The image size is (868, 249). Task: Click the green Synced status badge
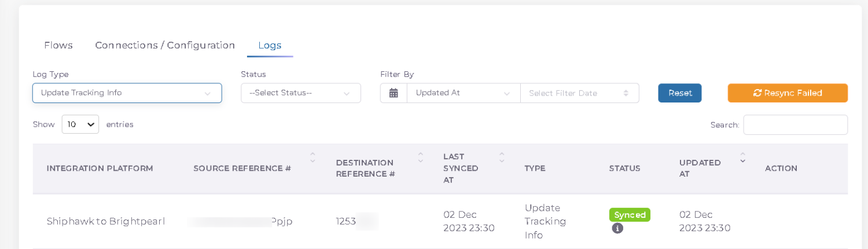[630, 215]
